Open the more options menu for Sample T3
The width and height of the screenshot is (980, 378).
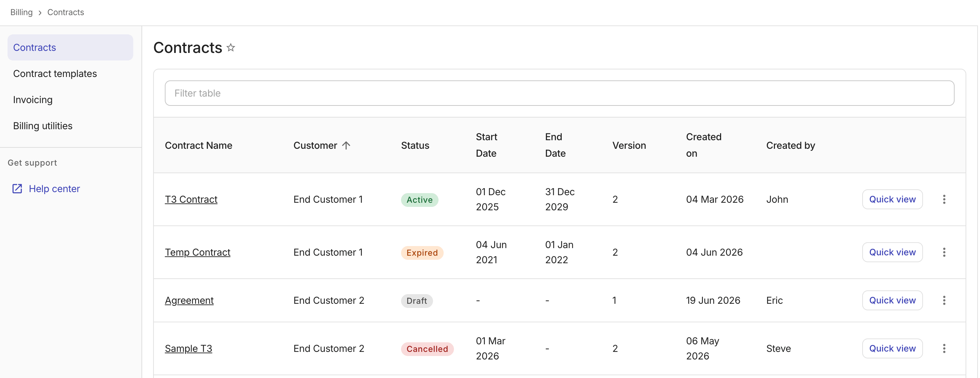click(944, 349)
